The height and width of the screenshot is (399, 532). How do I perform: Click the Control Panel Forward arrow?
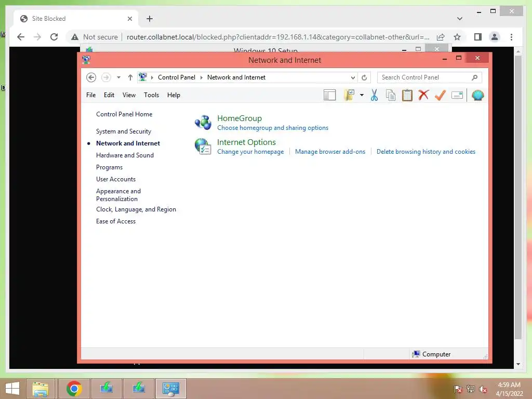coord(106,77)
